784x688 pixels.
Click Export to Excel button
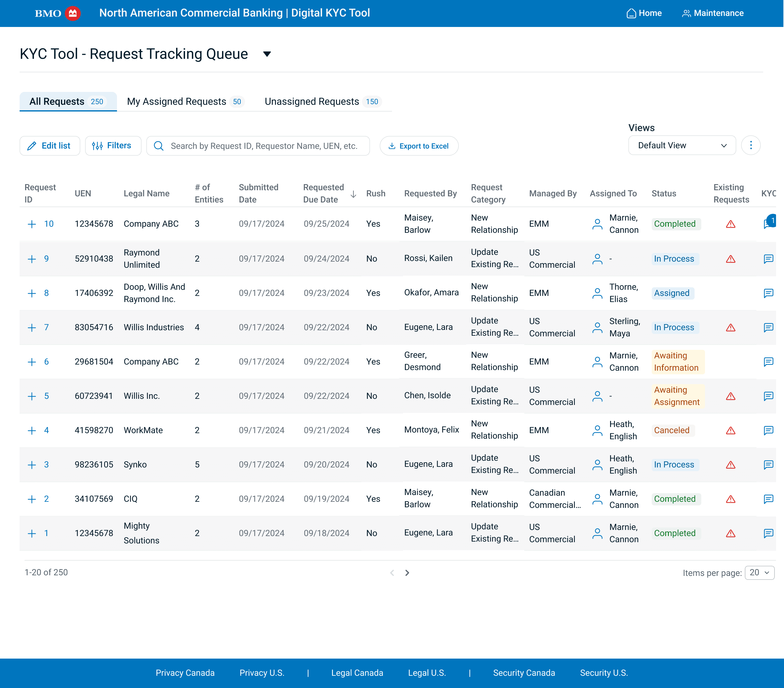click(x=419, y=146)
